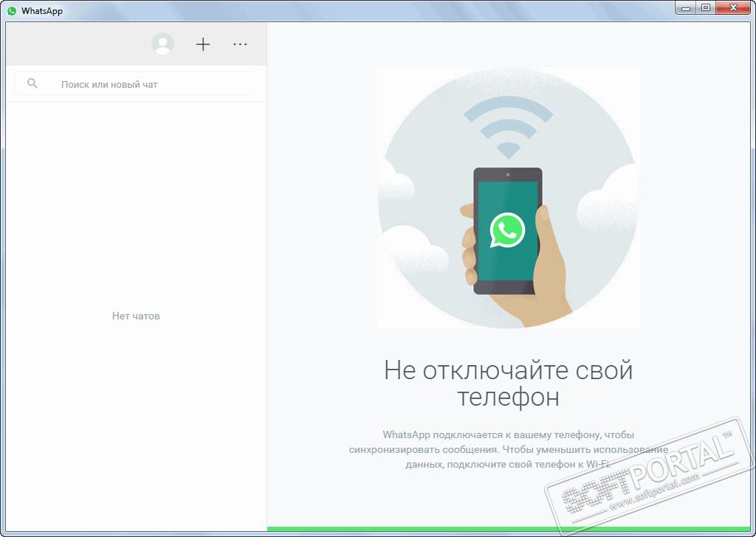Open the three-dots menu
This screenshot has width=756, height=537.
(x=240, y=44)
